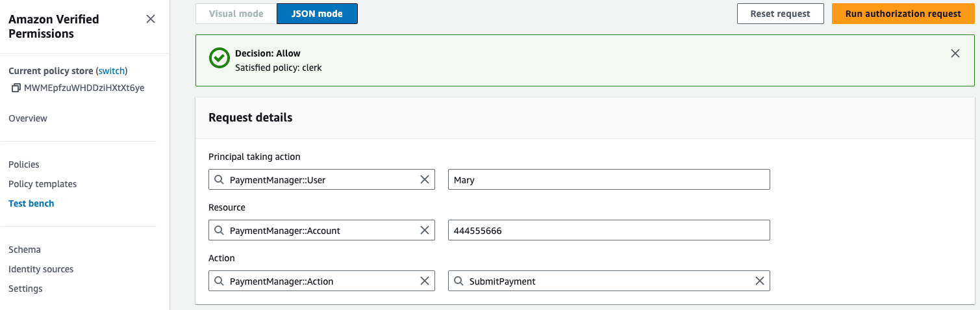
Task: Click the Action field label
Action: [221, 258]
